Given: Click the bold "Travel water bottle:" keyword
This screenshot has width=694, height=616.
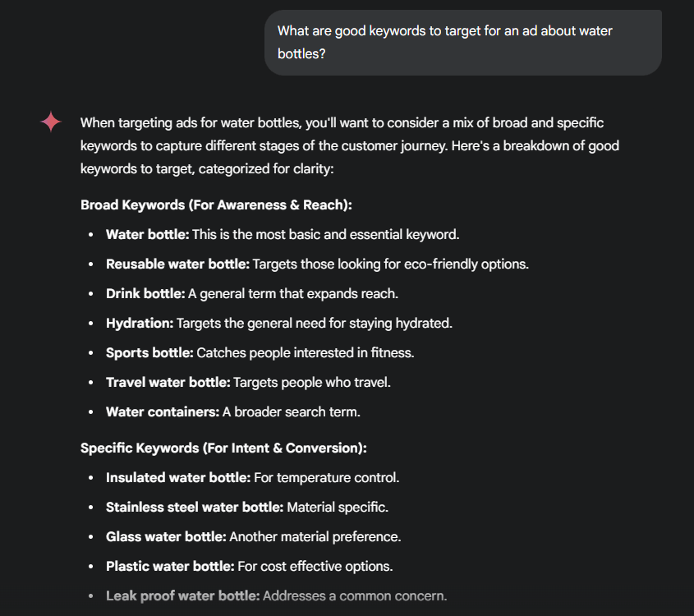Looking at the screenshot, I should pos(168,382).
